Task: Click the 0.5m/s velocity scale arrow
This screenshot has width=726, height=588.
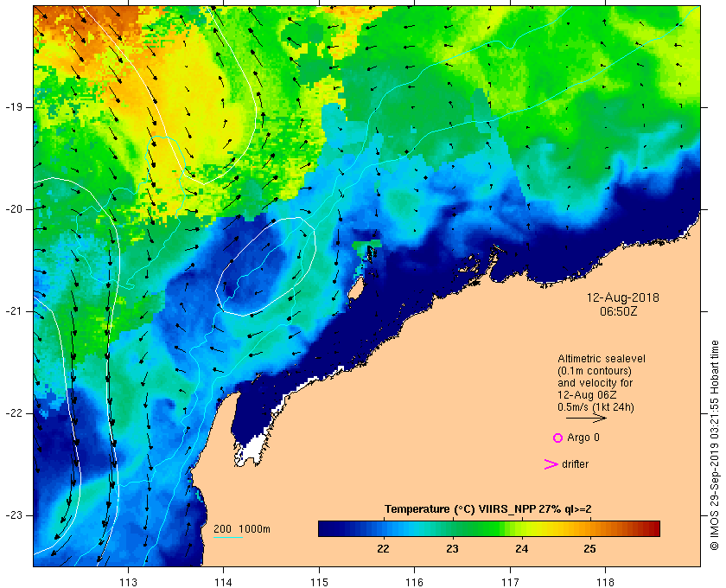Action: point(586,419)
